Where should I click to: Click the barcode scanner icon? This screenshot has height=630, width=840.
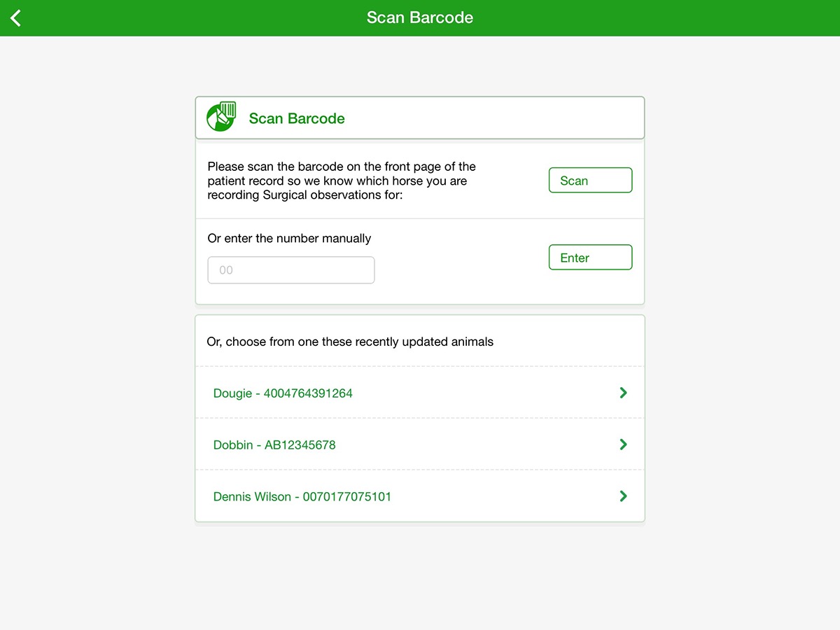221,117
